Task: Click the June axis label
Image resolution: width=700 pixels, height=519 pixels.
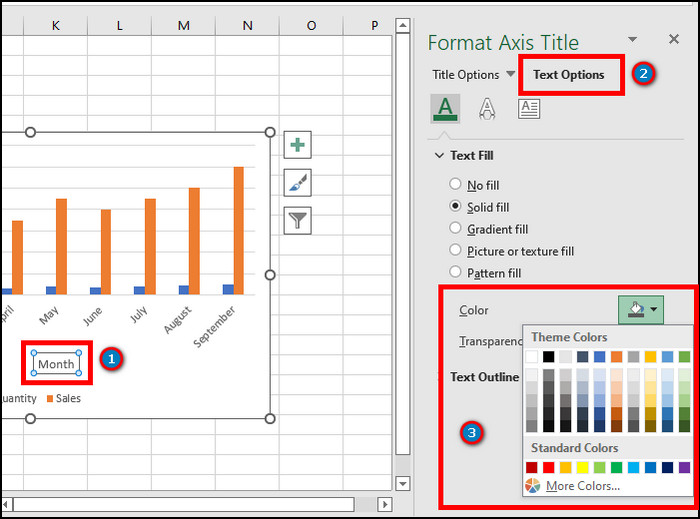Action: pos(92,316)
